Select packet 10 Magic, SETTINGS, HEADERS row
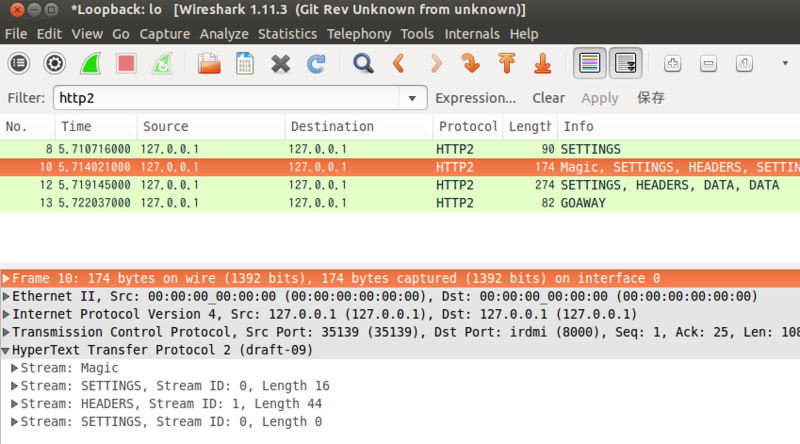This screenshot has height=444, width=800. click(400, 167)
